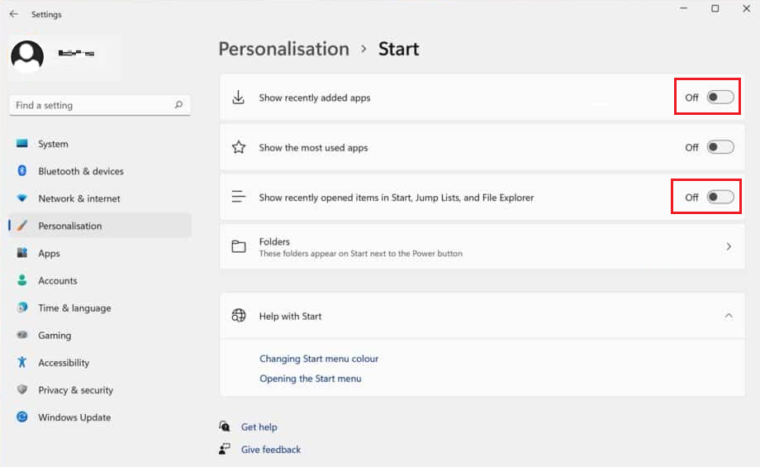Screen dimensions: 760x467
Task: Click the Gaming icon in sidebar
Action: 22,335
